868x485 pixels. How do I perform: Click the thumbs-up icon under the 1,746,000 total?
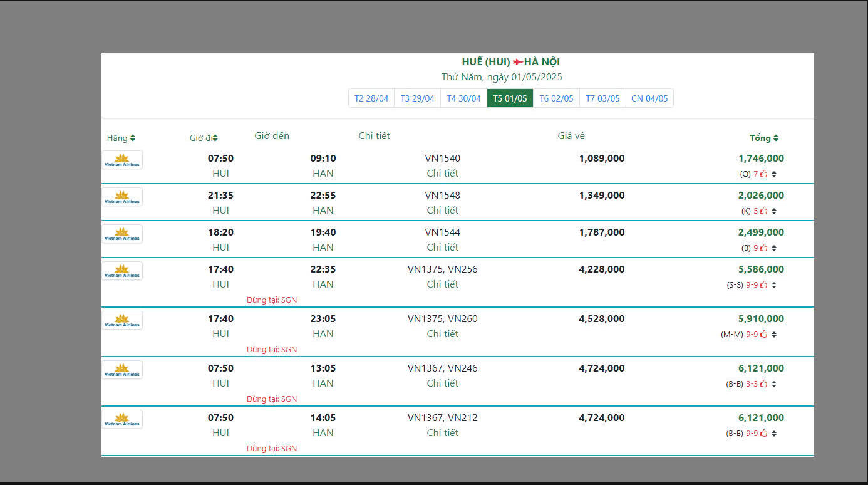click(763, 174)
